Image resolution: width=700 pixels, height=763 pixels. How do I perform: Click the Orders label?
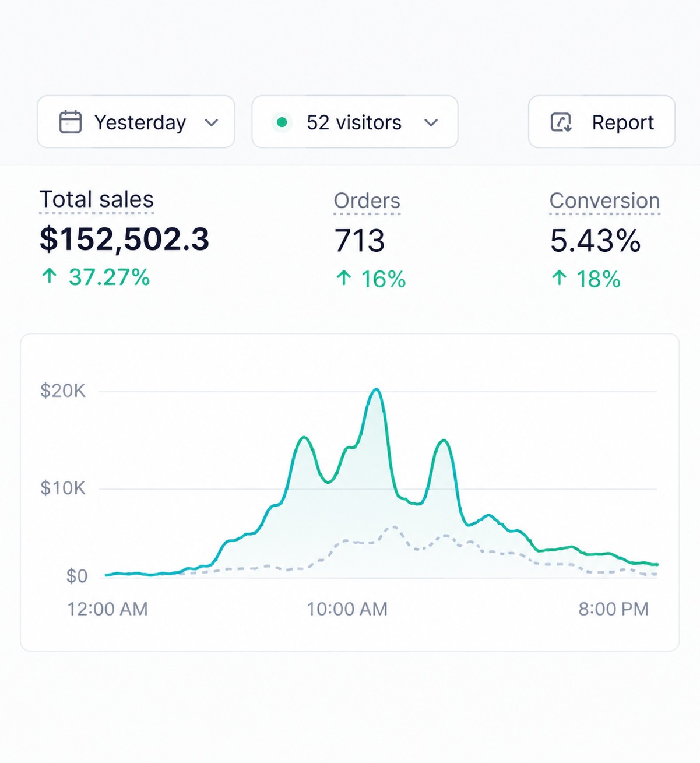click(367, 201)
